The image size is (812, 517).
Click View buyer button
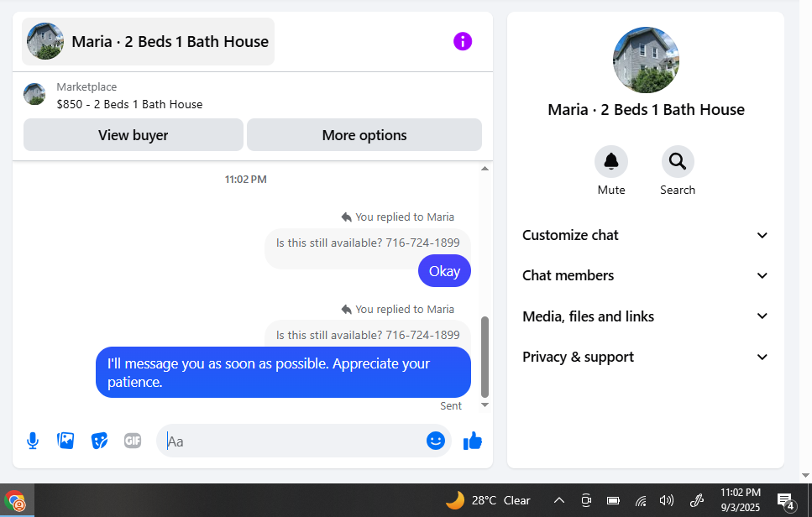[x=133, y=135]
